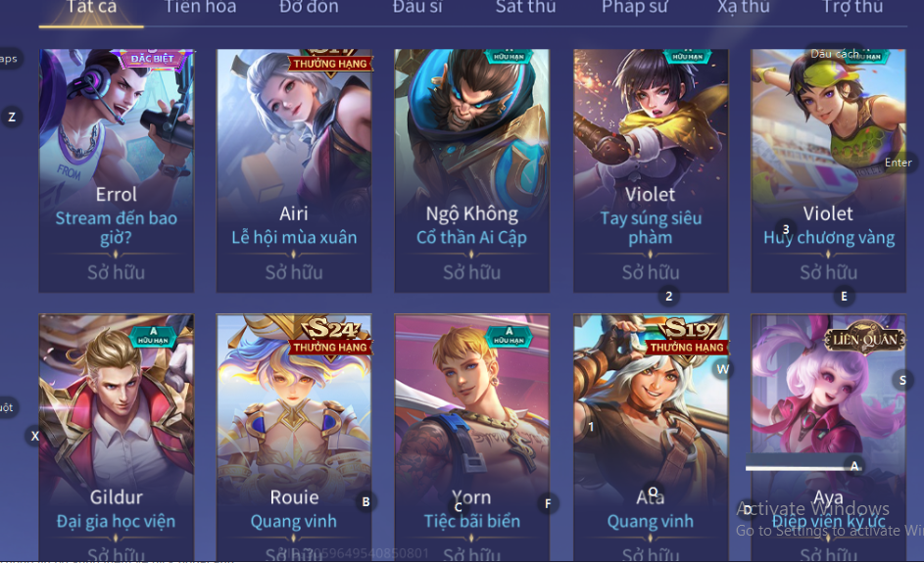Select Gildur Đại gia học viện skin

click(116, 438)
